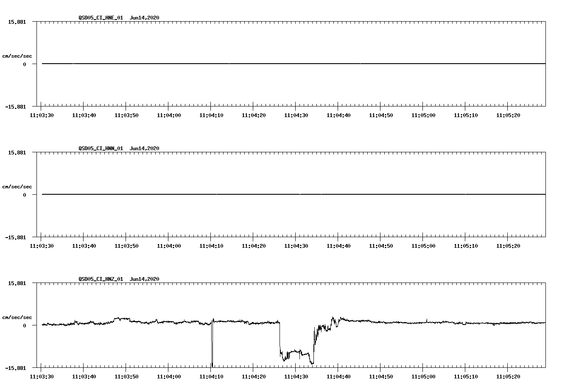Click the zero label of the HNE plot axis
The height and width of the screenshot is (392, 576).
coord(25,64)
